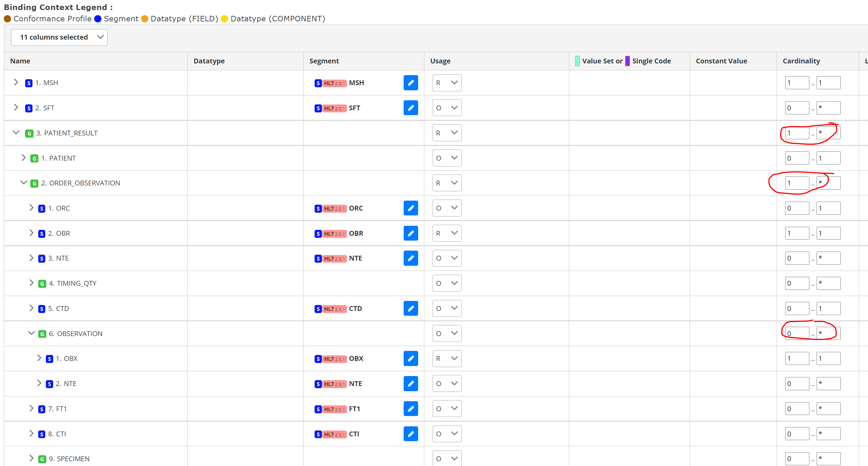Edit the MSH segment binding with pencil icon
Image resolution: width=868 pixels, height=466 pixels.
coord(411,83)
